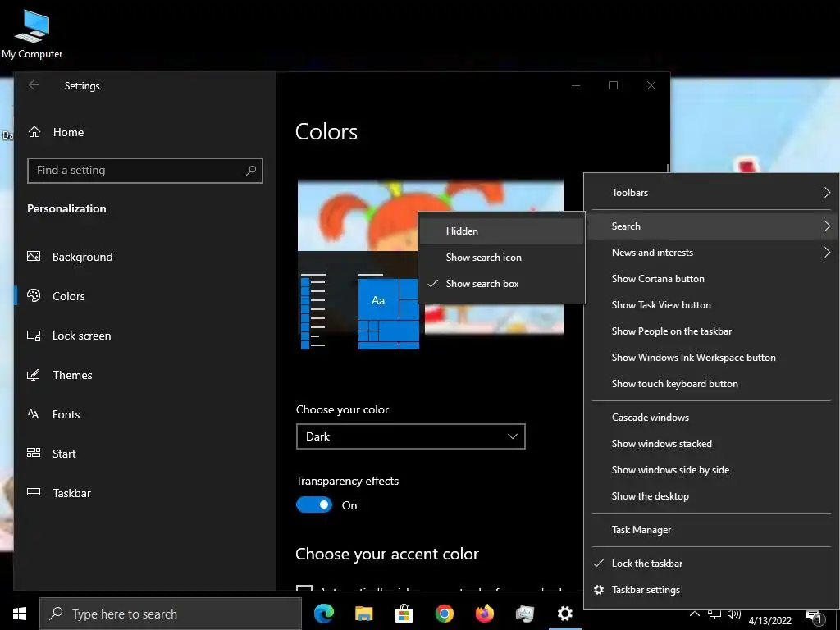Choose Show windows side by side
The image size is (840, 630).
pyautogui.click(x=713, y=470)
